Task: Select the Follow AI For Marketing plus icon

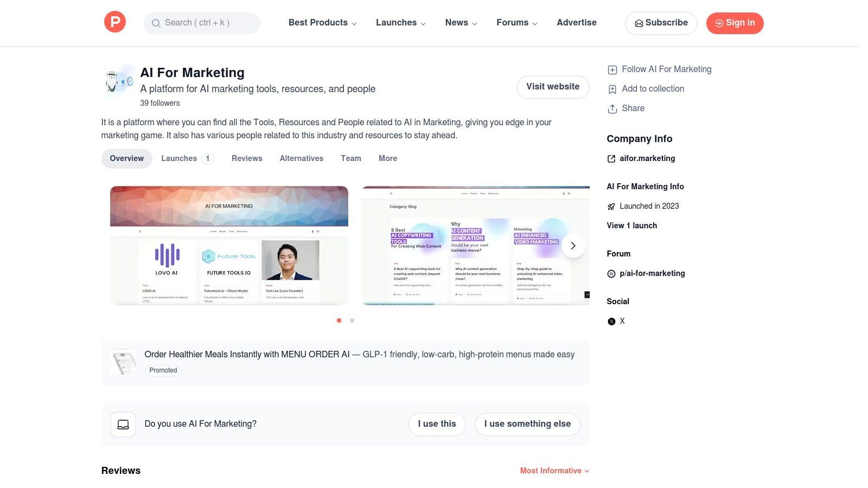Action: [612, 69]
